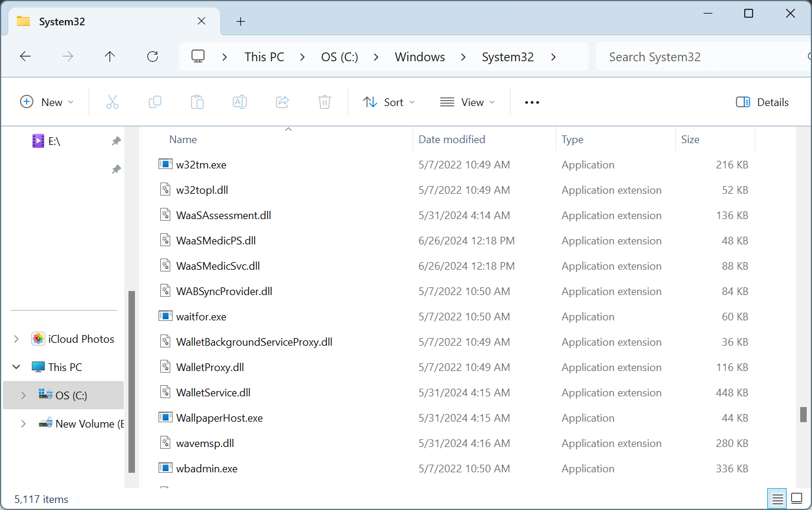This screenshot has width=812, height=510.
Task: Click the Copy icon in toolbar
Action: (x=155, y=102)
